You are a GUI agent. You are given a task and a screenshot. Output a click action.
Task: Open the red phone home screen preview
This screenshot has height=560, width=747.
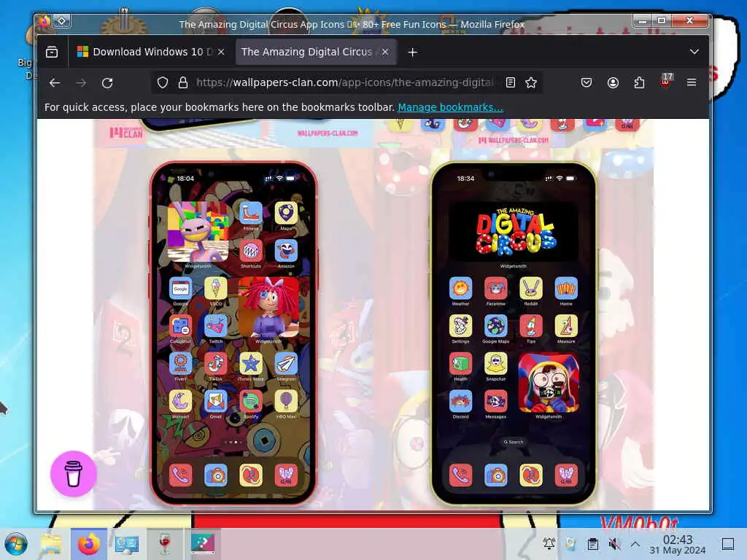point(233,333)
